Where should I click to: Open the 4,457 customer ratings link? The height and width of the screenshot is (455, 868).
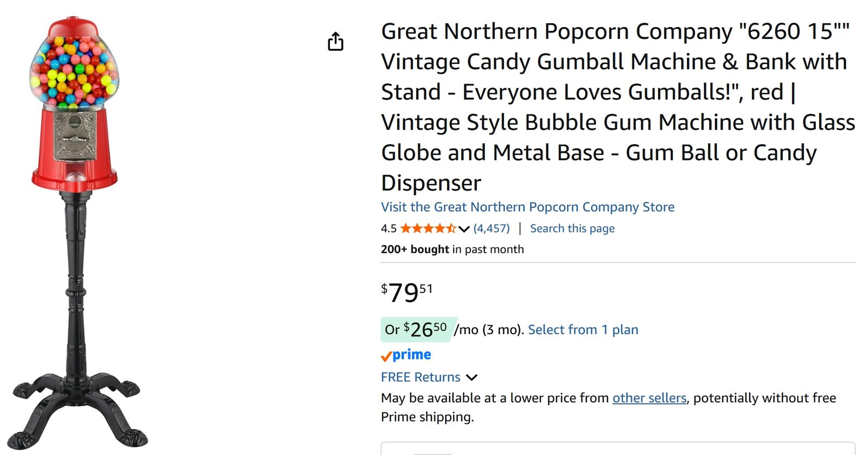[x=492, y=228]
